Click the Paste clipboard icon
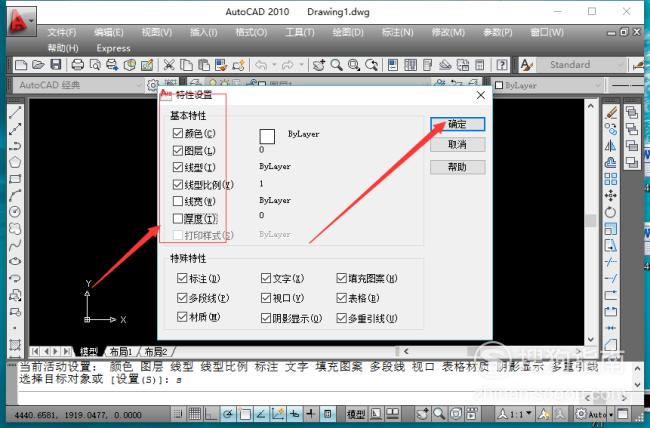This screenshot has height=428, width=650. coord(204,65)
